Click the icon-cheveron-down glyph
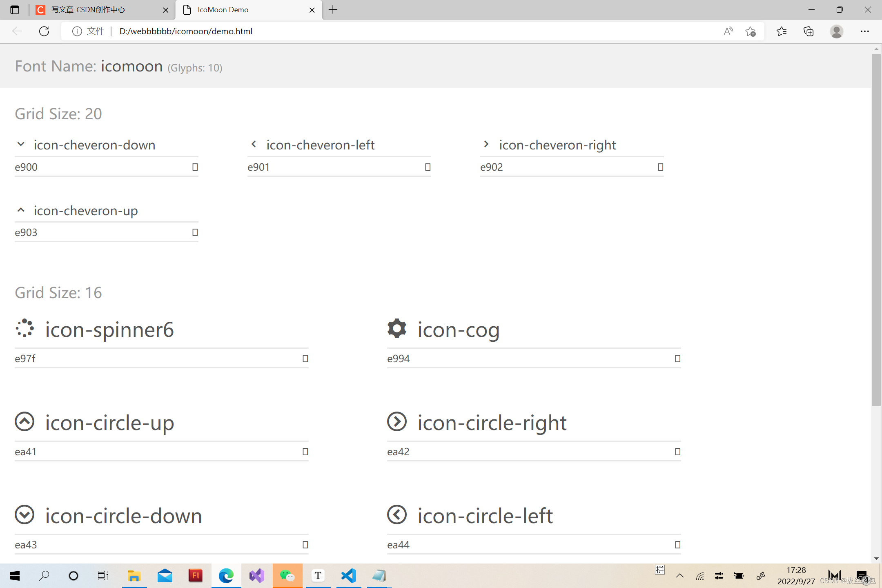Screen dimensions: 882x588 [21, 144]
